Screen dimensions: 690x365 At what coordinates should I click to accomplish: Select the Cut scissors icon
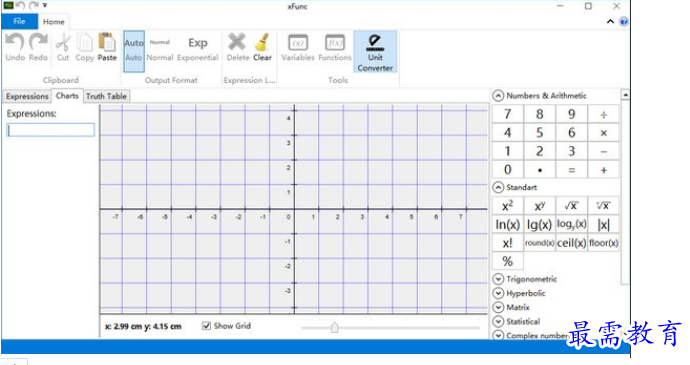pos(63,43)
